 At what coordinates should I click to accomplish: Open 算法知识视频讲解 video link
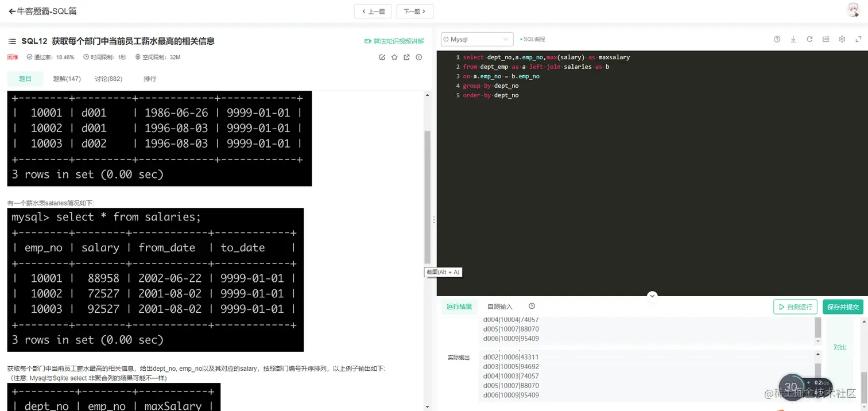click(x=394, y=41)
